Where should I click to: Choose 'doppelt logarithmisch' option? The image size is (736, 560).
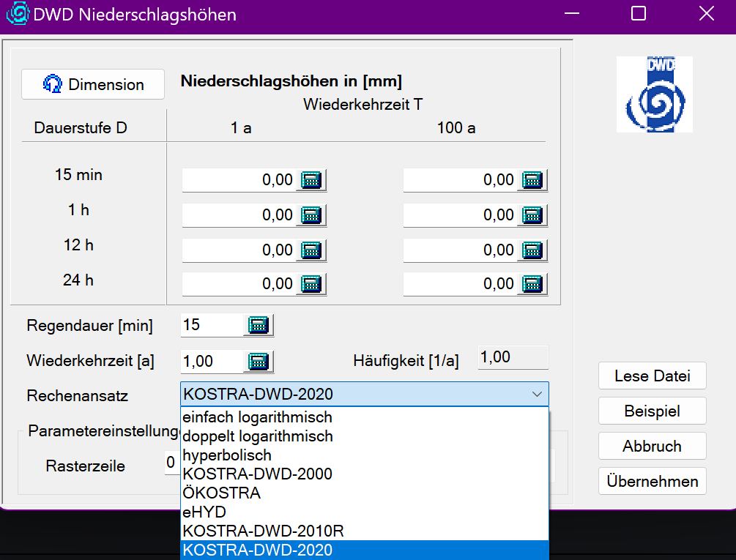[258, 436]
